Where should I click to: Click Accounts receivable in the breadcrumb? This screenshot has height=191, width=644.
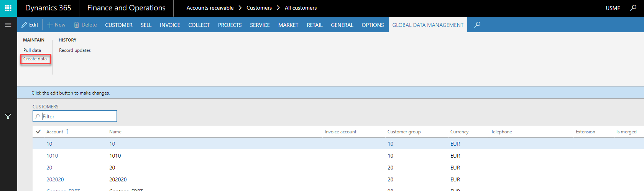[x=210, y=8]
